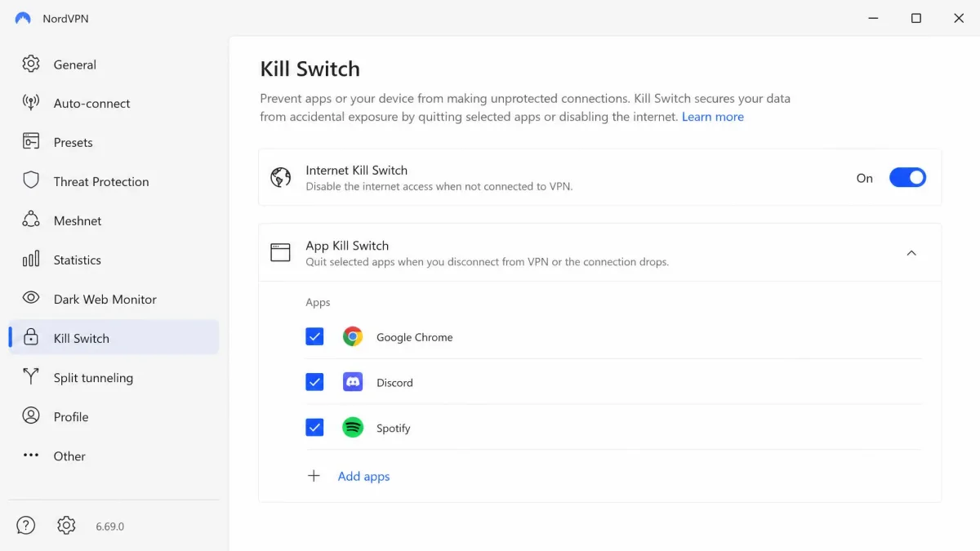Image resolution: width=980 pixels, height=551 pixels.
Task: Click the Auto-connect antenna icon
Action: [31, 103]
